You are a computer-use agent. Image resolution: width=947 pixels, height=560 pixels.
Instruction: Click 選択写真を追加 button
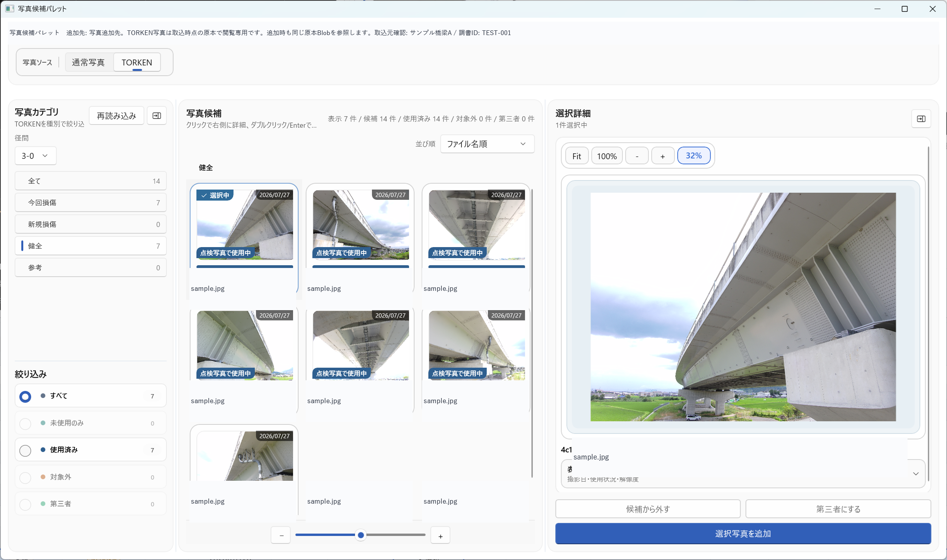(743, 534)
